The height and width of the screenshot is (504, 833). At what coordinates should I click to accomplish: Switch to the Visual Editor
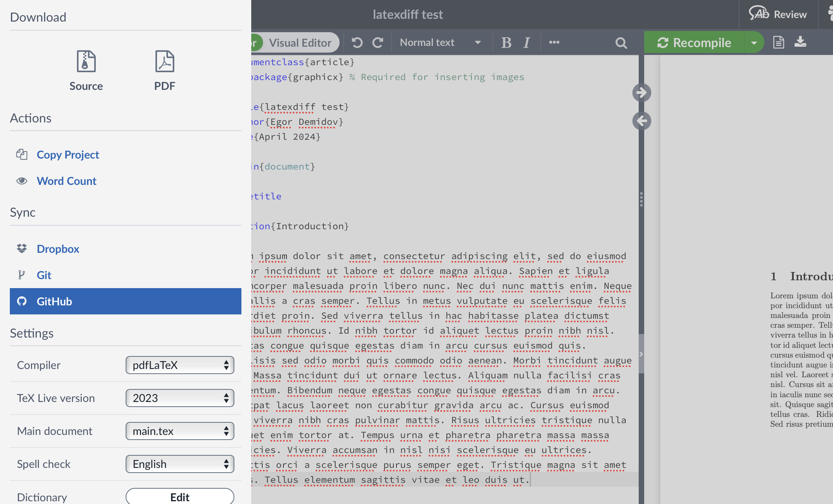pyautogui.click(x=300, y=42)
